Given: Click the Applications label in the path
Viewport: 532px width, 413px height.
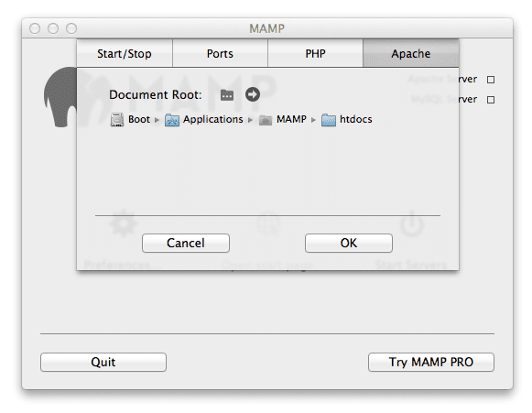Looking at the screenshot, I should (213, 119).
